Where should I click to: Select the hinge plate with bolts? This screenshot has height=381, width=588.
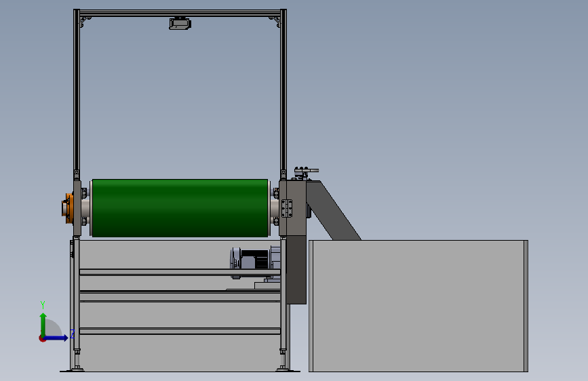click(x=286, y=208)
